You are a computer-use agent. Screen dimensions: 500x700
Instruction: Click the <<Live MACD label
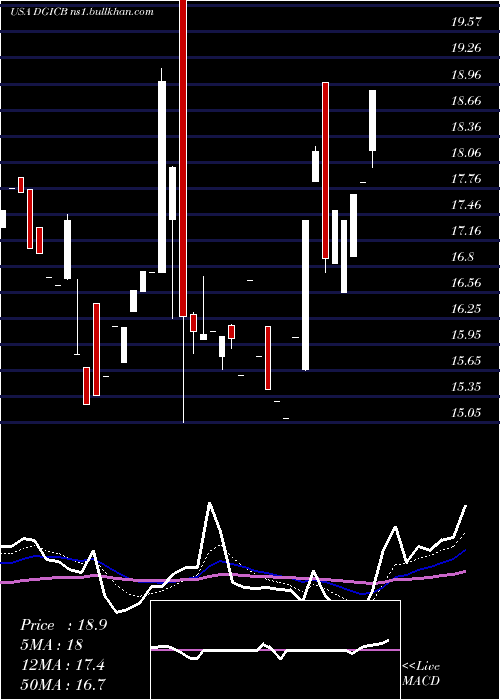point(421,673)
